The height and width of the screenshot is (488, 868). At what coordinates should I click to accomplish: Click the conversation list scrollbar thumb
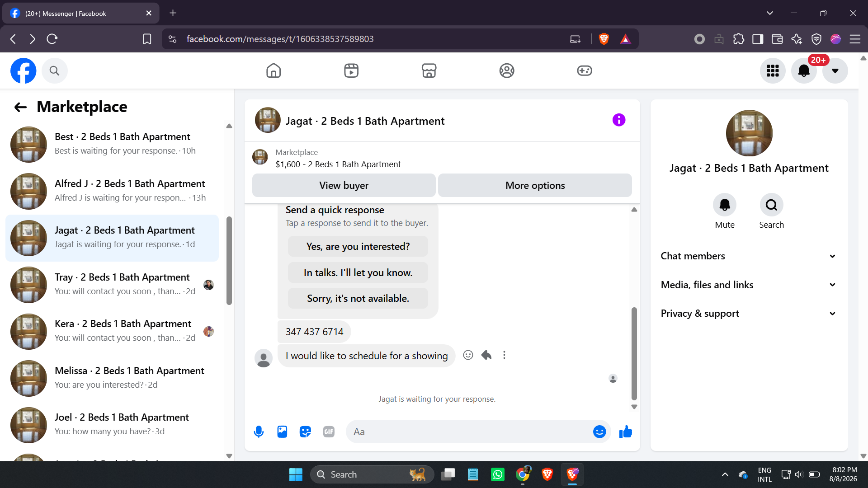229,261
